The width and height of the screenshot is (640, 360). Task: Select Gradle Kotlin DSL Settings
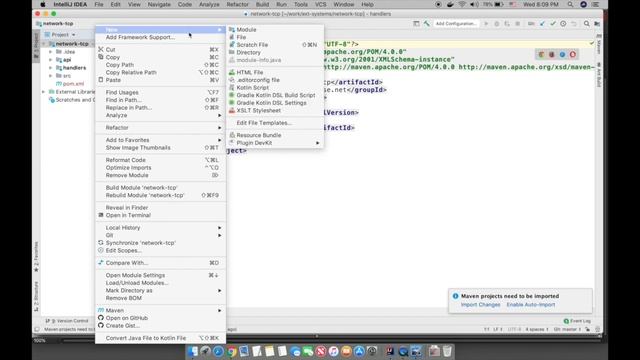pos(275,103)
